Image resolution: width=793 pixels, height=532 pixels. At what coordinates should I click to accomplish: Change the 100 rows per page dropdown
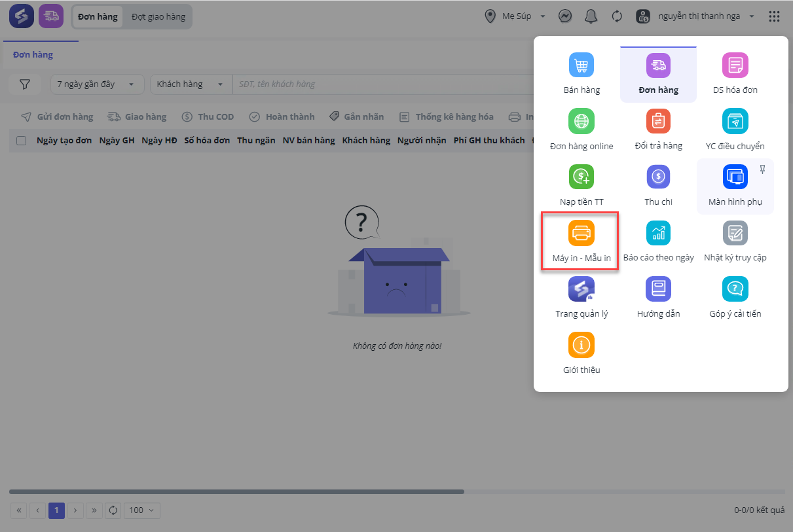pyautogui.click(x=143, y=510)
